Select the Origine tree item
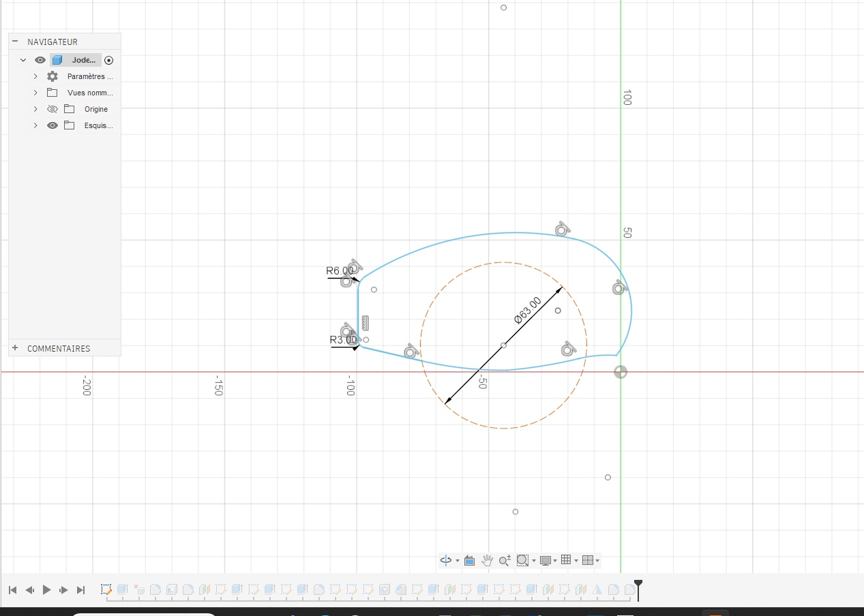 click(x=95, y=109)
